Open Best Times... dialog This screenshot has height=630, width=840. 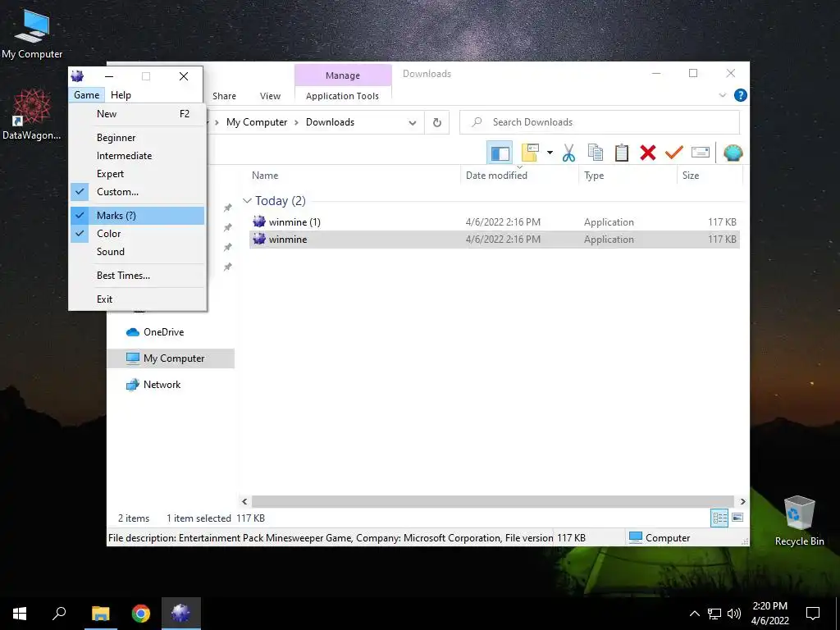click(x=137, y=276)
